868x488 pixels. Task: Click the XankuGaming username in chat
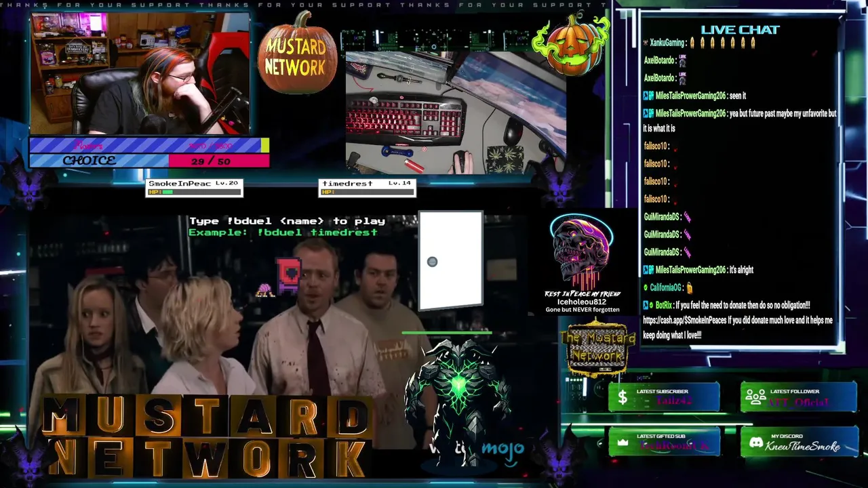(x=667, y=43)
